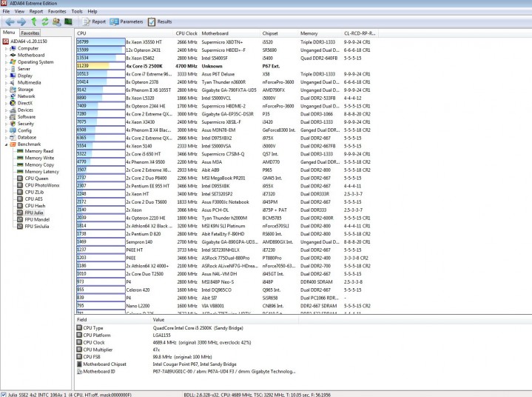Viewport: 532px width, 397px height.
Task: Expand the Storage tree node
Action: tap(6, 90)
